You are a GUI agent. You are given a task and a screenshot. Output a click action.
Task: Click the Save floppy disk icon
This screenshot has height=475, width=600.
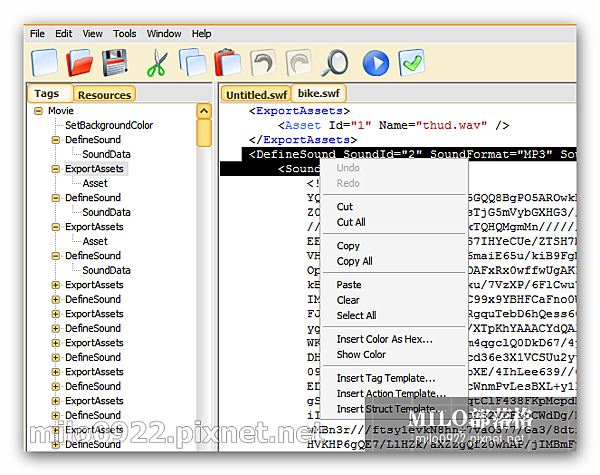pyautogui.click(x=115, y=62)
